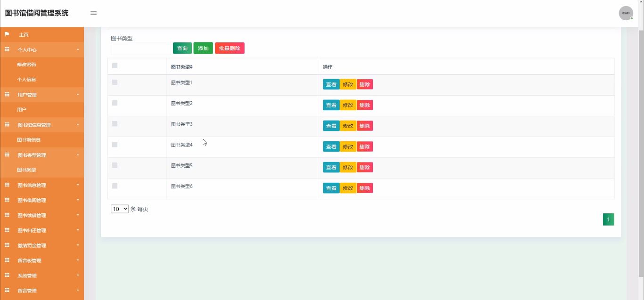Click the flag icon beside 主页
The image size is (644, 300).
[x=7, y=34]
